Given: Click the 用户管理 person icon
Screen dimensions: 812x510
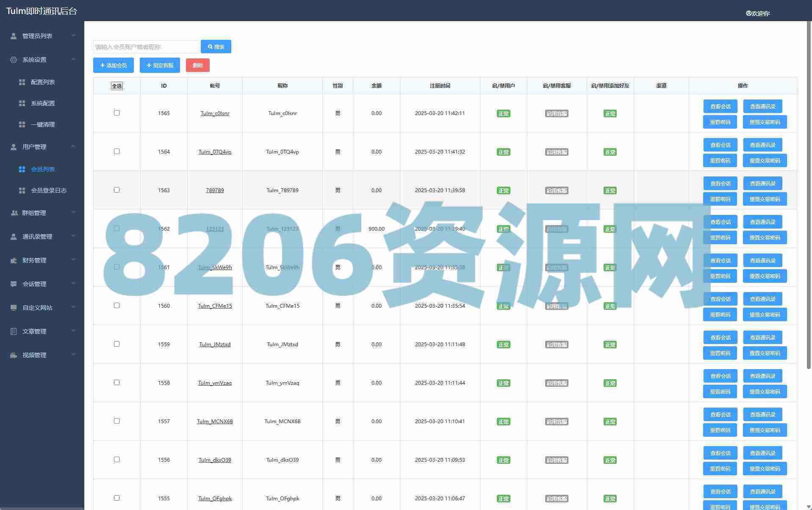Looking at the screenshot, I should pos(14,147).
